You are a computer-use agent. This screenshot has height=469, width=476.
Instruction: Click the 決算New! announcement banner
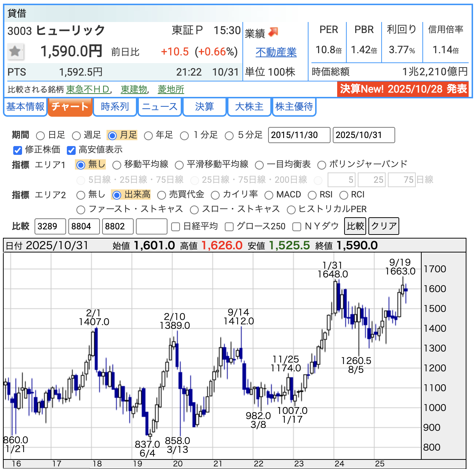click(403, 89)
